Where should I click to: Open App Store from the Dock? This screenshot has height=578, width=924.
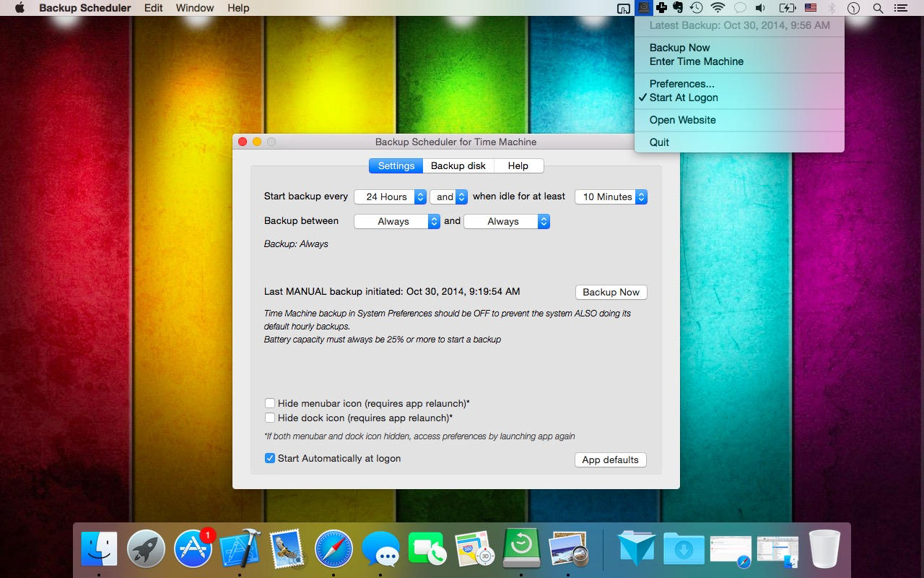point(193,548)
